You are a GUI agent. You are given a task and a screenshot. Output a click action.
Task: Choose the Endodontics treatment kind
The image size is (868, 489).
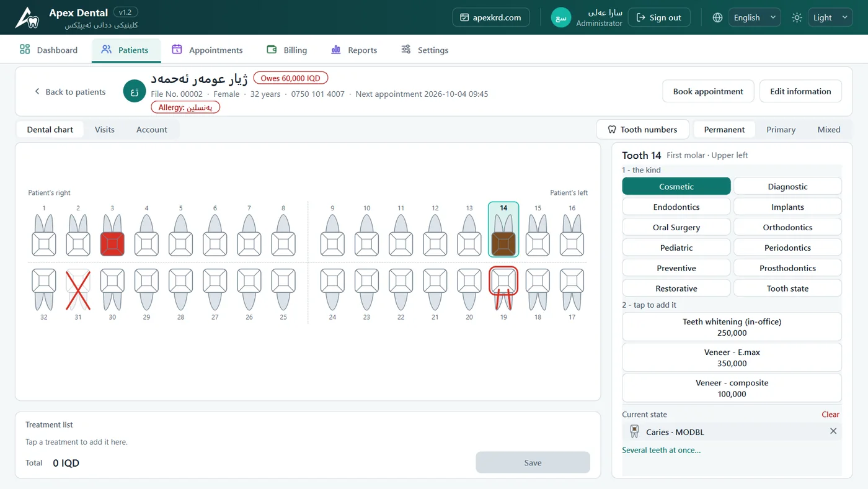tap(676, 207)
